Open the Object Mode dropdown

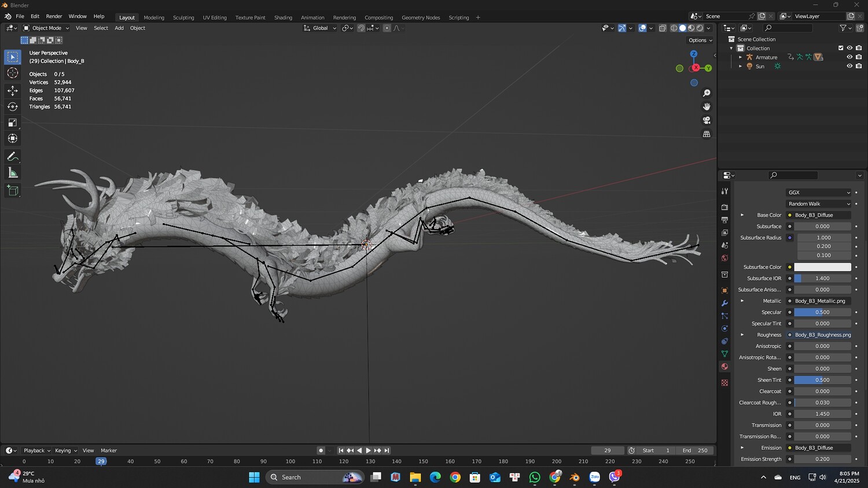[x=46, y=28]
